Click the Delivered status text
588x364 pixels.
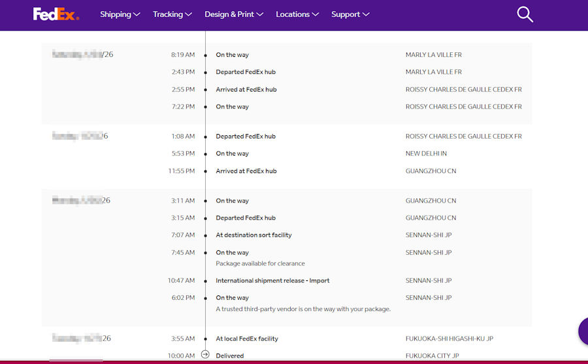point(230,356)
